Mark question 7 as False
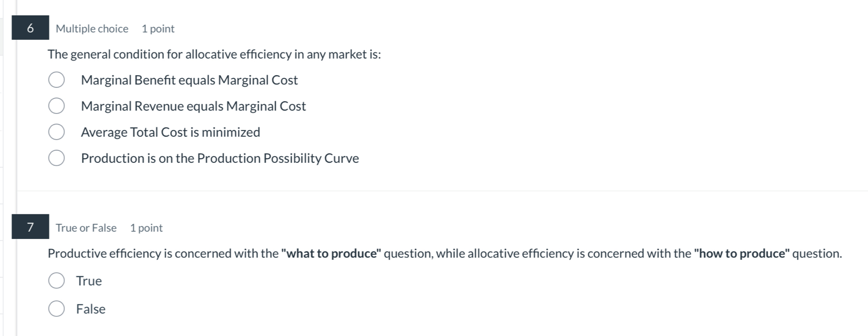 [x=56, y=309]
